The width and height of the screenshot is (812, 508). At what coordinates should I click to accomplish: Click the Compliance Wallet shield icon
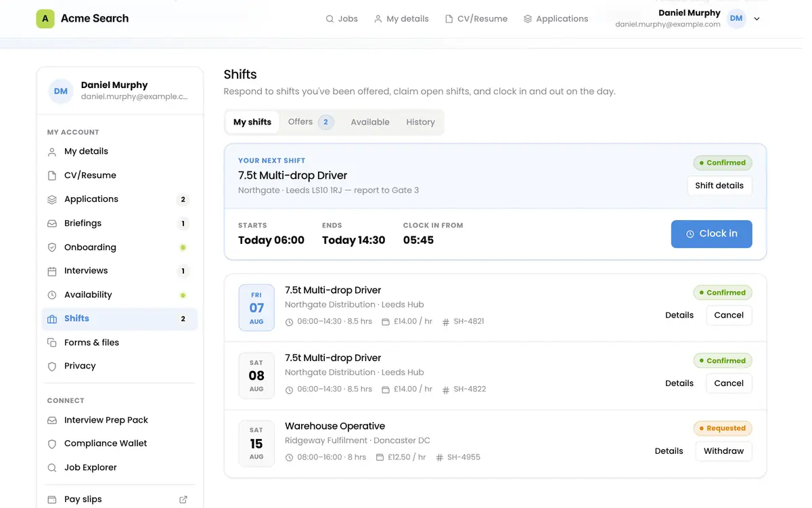point(52,444)
